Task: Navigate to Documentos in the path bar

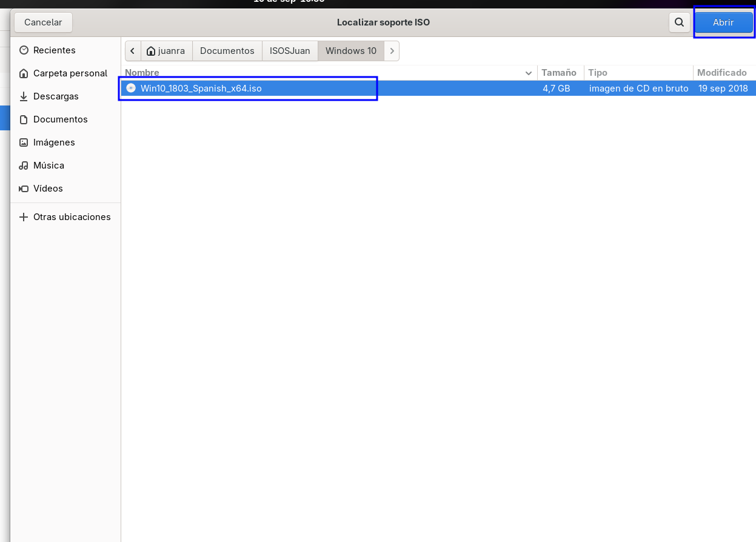Action: (227, 51)
